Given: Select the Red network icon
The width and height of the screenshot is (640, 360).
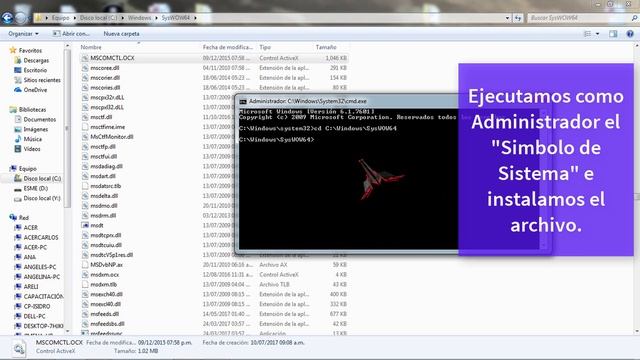Looking at the screenshot, I should tap(13, 218).
